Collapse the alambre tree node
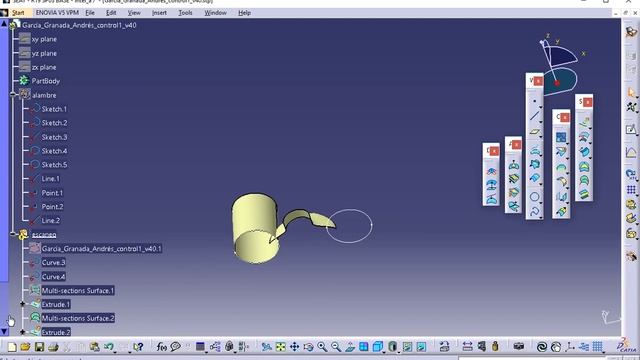Image resolution: width=640 pixels, height=360 pixels. tap(13, 95)
